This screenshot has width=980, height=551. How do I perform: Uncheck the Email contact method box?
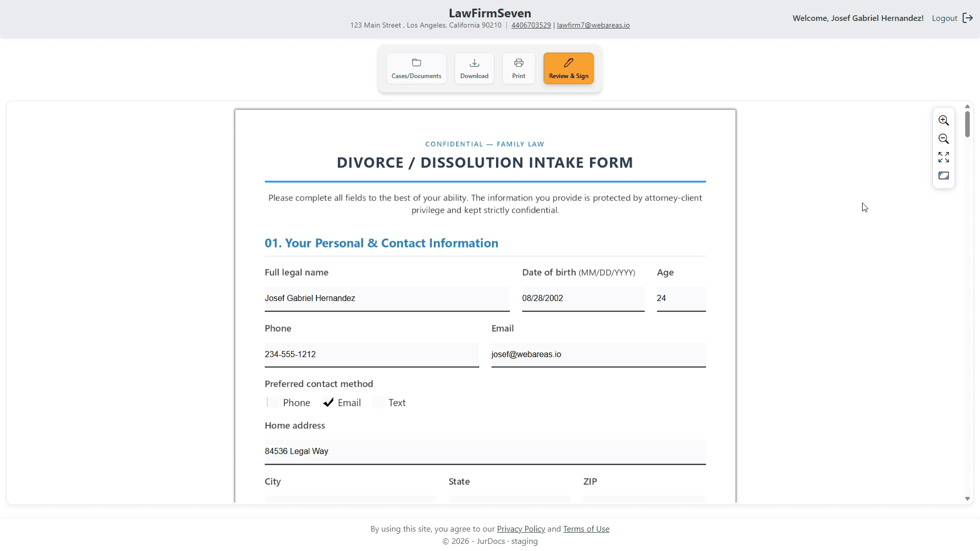(x=328, y=403)
